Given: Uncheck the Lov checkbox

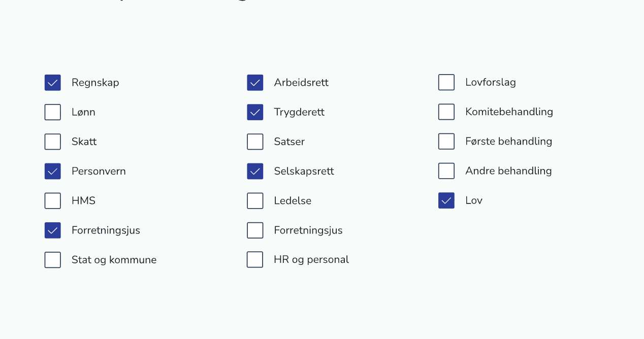Looking at the screenshot, I should click(446, 200).
